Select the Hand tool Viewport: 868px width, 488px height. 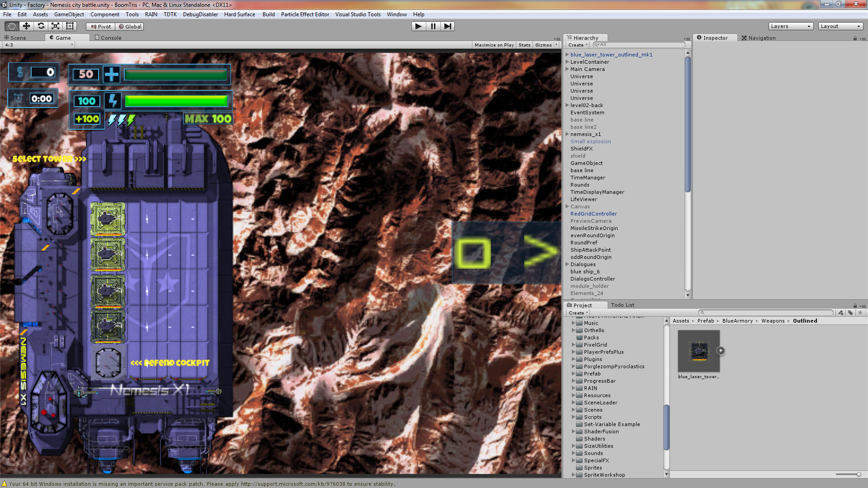[x=12, y=26]
